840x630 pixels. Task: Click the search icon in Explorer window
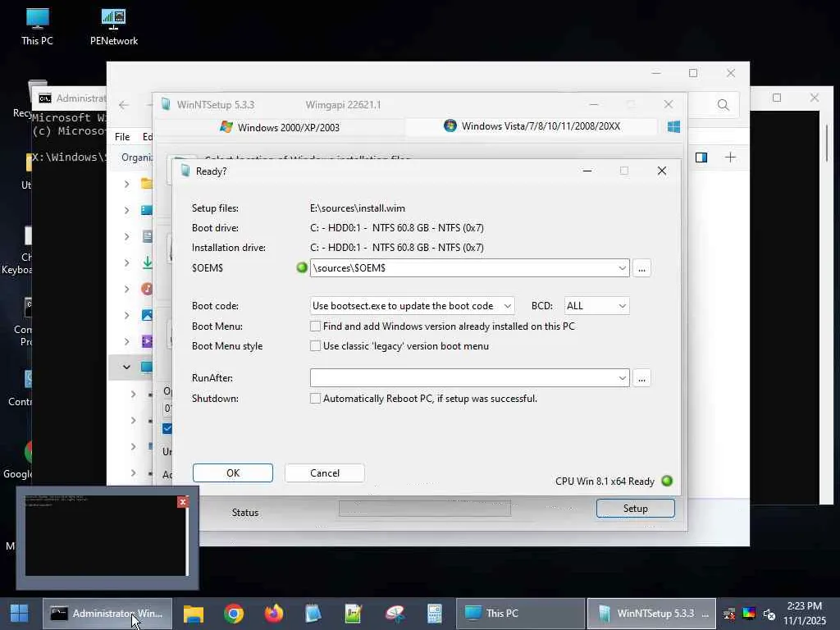point(724,105)
